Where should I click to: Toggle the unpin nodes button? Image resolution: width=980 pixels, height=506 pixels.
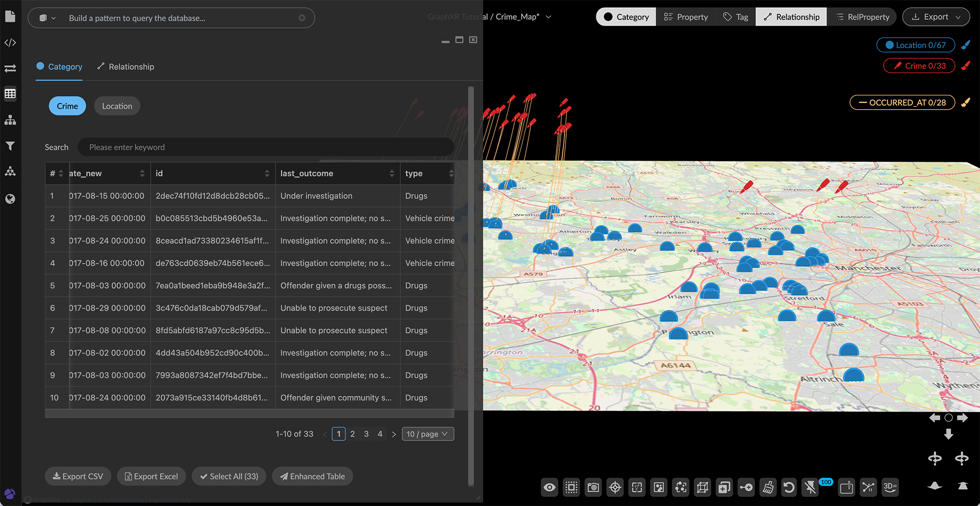click(811, 488)
